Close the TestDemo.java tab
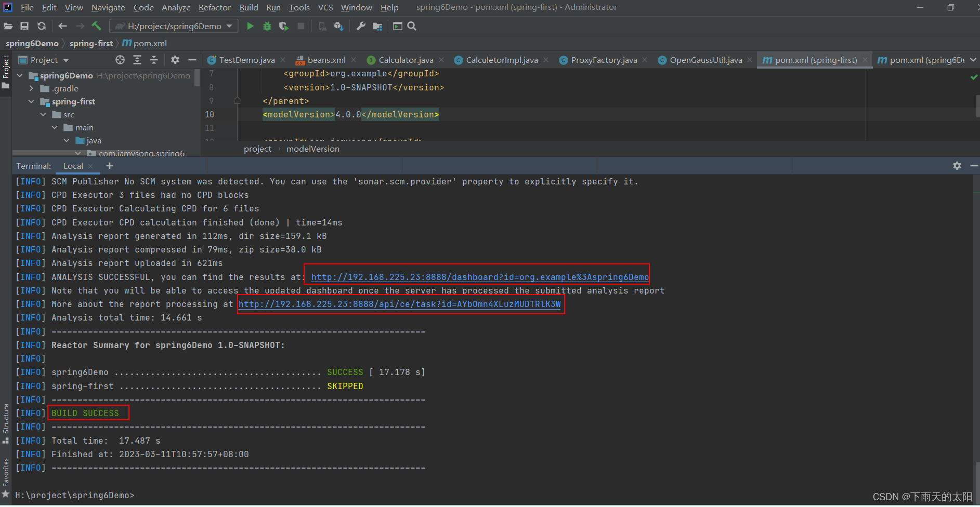This screenshot has width=980, height=507. [283, 60]
